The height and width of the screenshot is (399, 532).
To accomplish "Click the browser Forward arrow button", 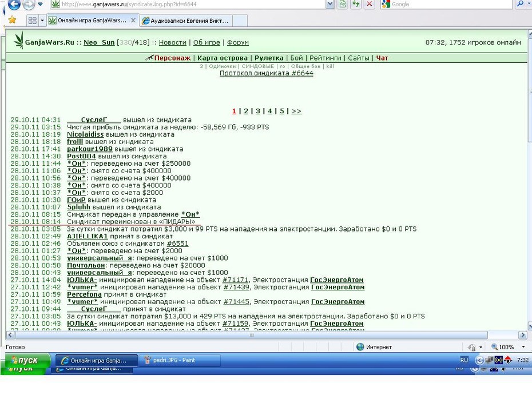I will click(x=29, y=5).
